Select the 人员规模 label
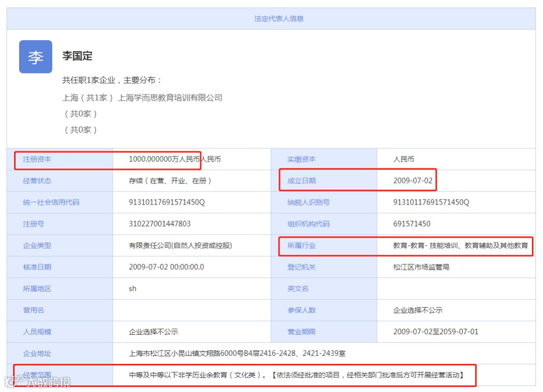Screen dimensions: 543x392 pyautogui.click(x=37, y=332)
